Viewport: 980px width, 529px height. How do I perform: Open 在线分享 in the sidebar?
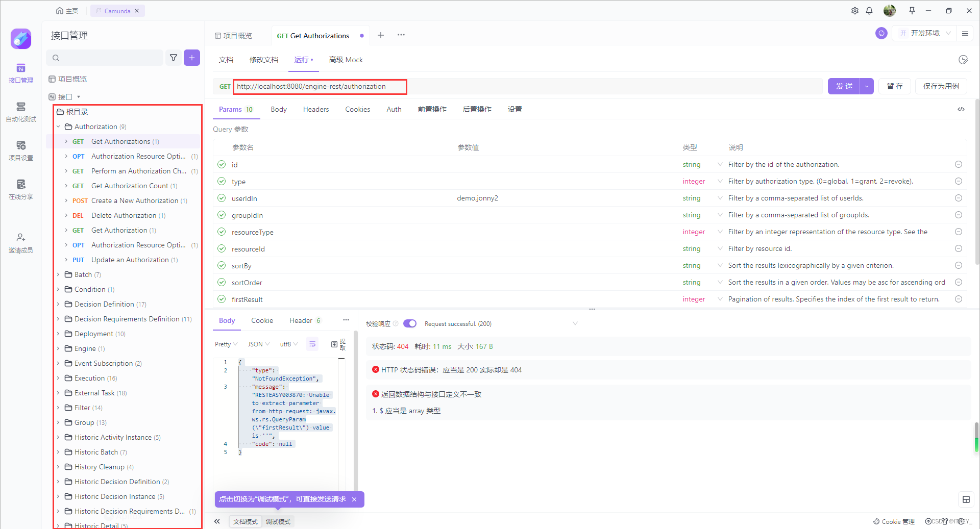pos(21,190)
